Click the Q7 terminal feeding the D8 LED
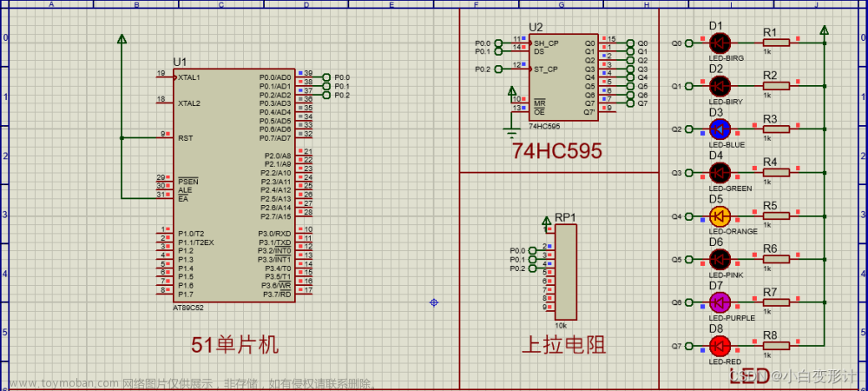The width and height of the screenshot is (868, 391). pyautogui.click(x=688, y=346)
